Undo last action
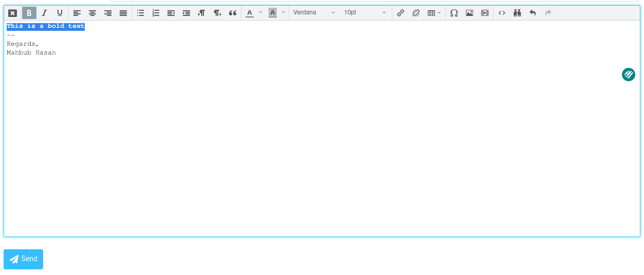 533,13
